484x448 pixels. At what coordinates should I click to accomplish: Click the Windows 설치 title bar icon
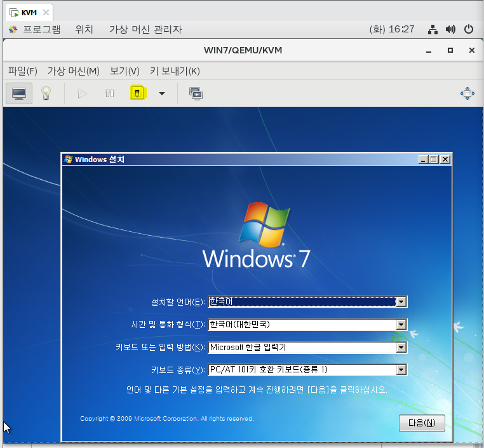(x=68, y=160)
